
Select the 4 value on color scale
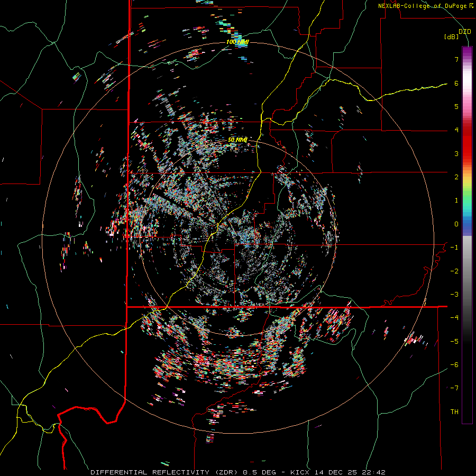point(456,130)
